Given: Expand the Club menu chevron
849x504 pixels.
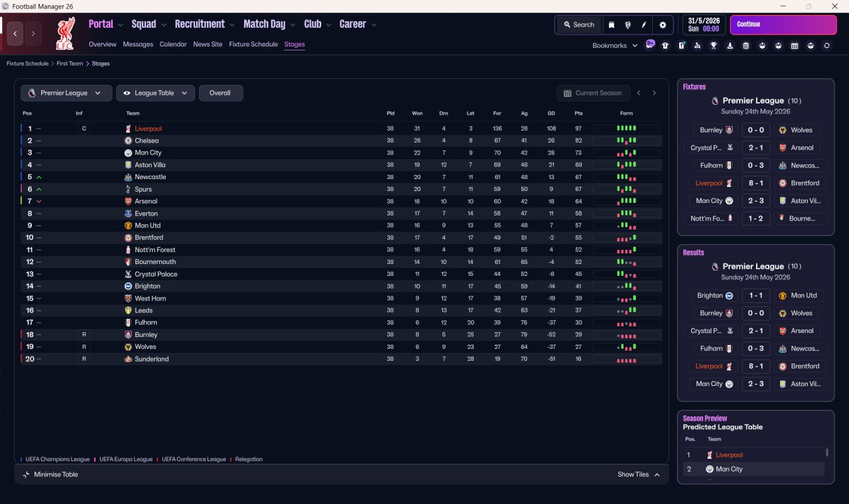Looking at the screenshot, I should pyautogui.click(x=328, y=25).
